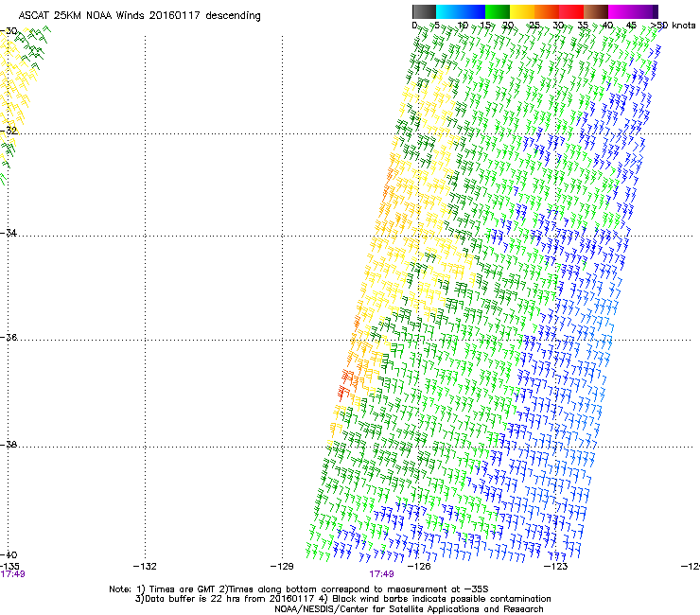Screen dimensions: 700x615
Task: Click the purple 17:49 time beside -126
Action: point(382,574)
